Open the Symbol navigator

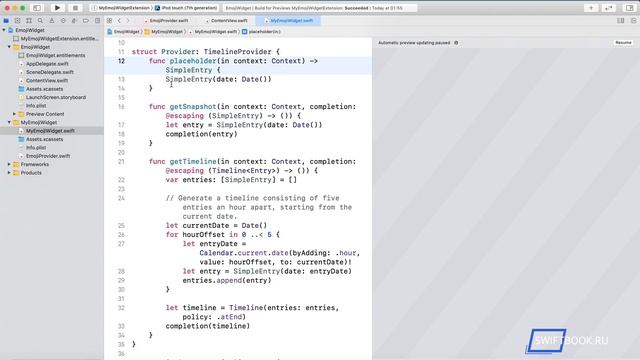click(29, 20)
